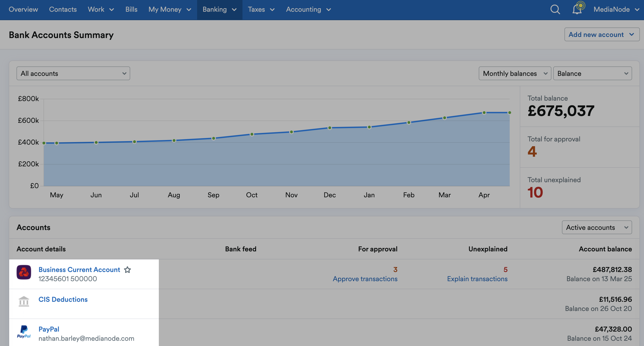644x346 pixels.
Task: Click the Unexplained count 5
Action: pos(505,270)
